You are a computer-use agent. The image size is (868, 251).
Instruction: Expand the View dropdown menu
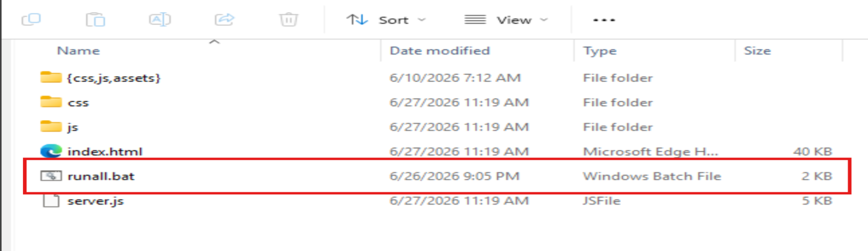[507, 20]
